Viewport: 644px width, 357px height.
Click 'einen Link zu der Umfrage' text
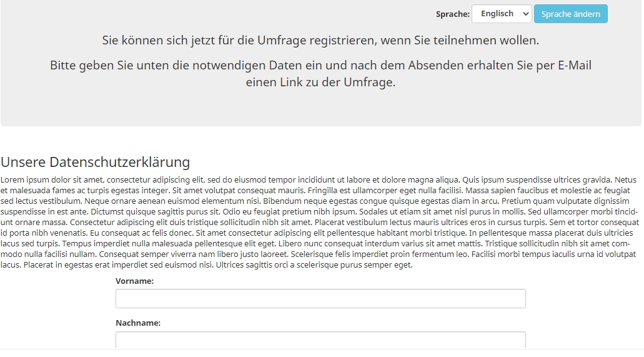click(x=320, y=82)
